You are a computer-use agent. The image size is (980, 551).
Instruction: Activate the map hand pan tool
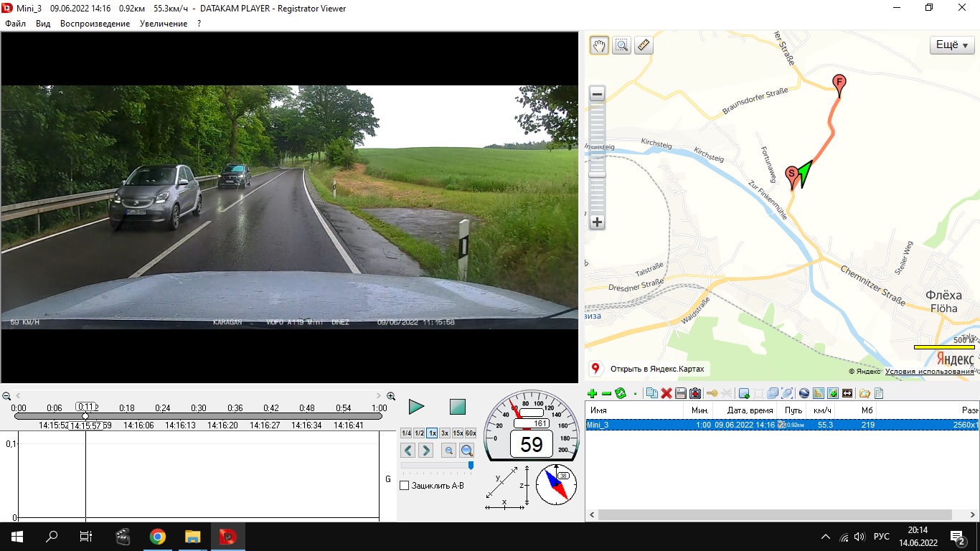click(599, 46)
